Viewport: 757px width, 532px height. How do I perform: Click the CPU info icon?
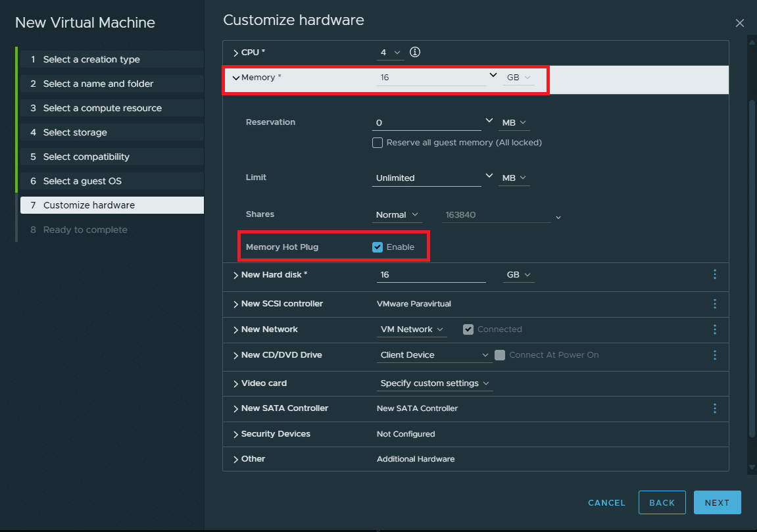[415, 52]
